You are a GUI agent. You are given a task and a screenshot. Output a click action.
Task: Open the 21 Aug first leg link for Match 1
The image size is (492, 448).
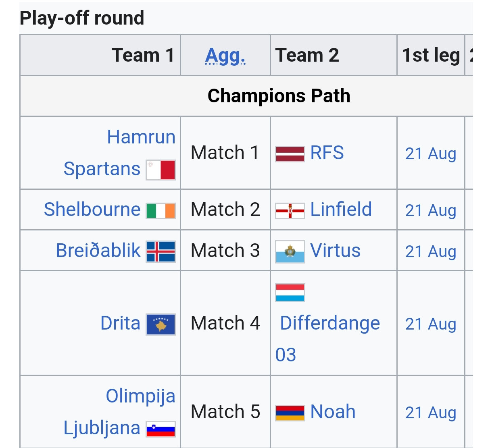[x=431, y=153]
